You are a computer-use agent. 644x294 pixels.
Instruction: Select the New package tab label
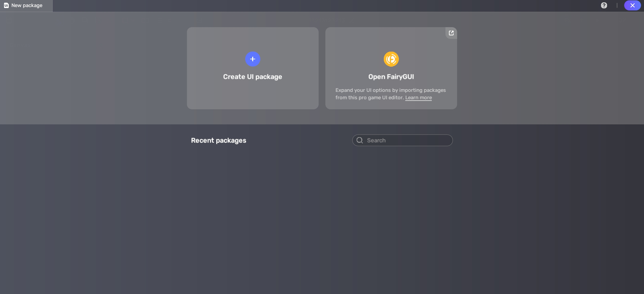tap(27, 5)
